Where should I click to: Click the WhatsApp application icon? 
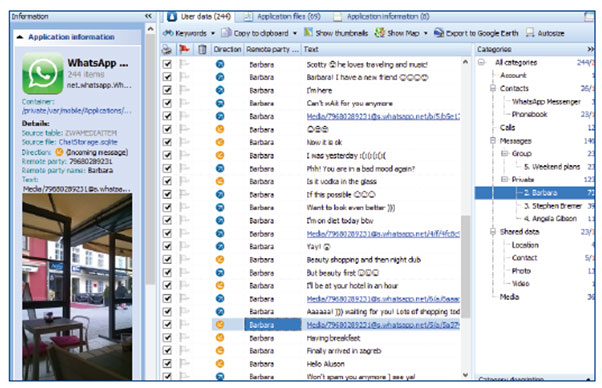(43, 73)
